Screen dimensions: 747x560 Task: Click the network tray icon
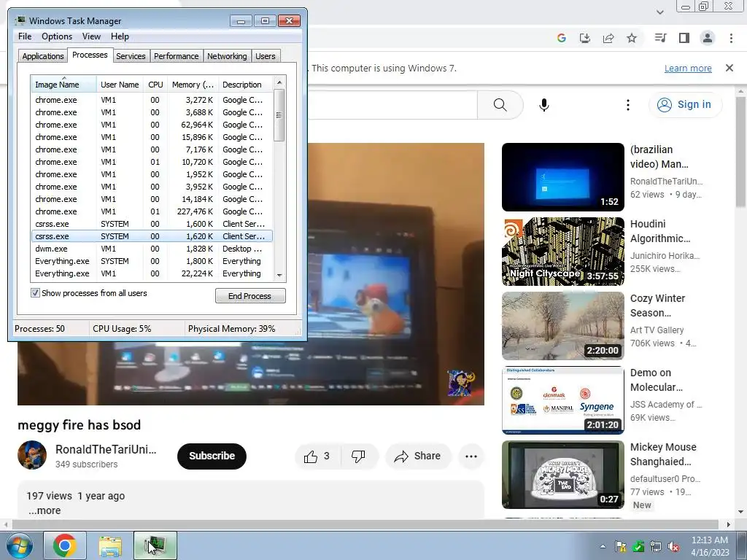(x=656, y=546)
